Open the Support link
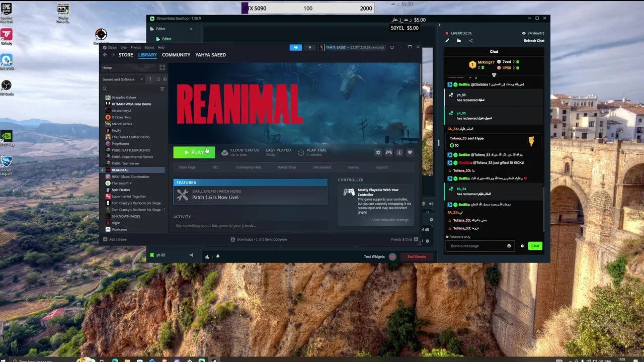 pos(382,167)
